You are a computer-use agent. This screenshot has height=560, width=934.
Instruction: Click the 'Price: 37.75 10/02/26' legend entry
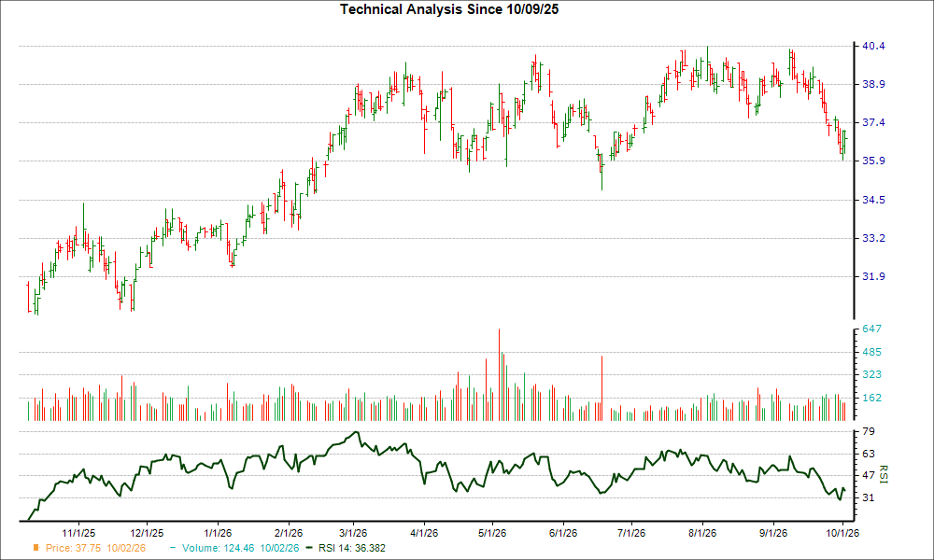(x=95, y=548)
